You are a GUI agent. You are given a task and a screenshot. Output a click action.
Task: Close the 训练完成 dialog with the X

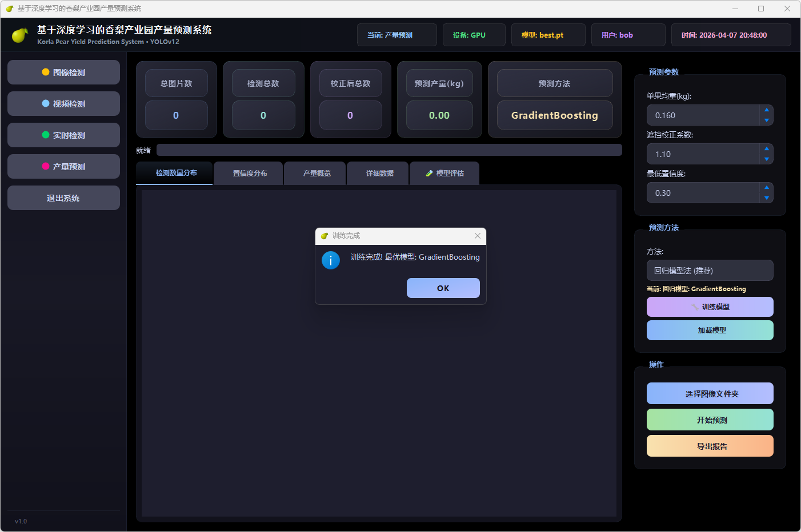(477, 236)
